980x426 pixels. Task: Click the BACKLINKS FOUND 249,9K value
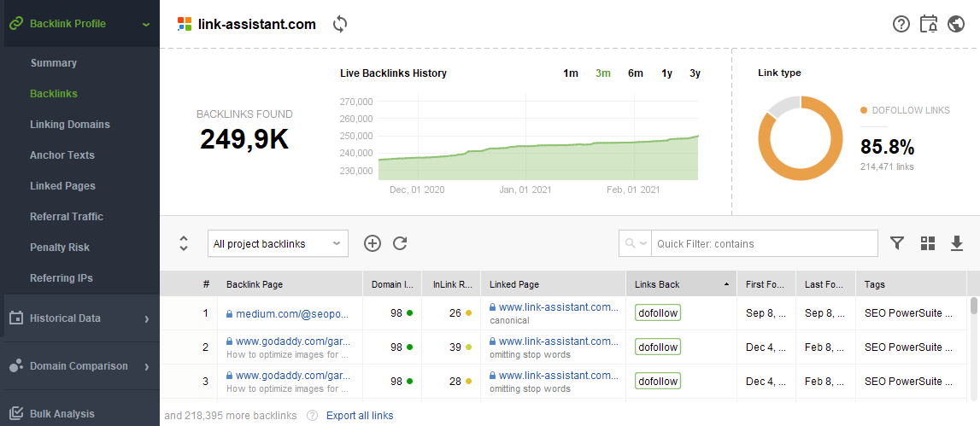coord(244,139)
